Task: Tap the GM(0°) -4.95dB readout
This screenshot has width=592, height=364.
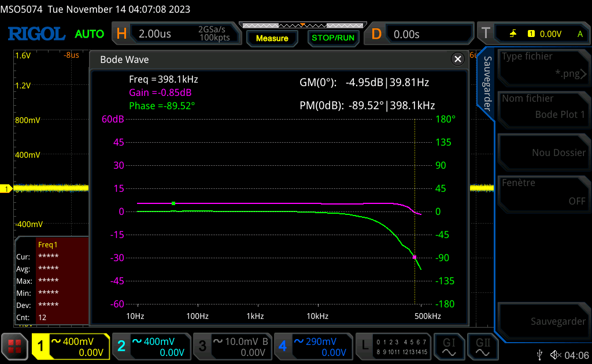Action: [364, 82]
